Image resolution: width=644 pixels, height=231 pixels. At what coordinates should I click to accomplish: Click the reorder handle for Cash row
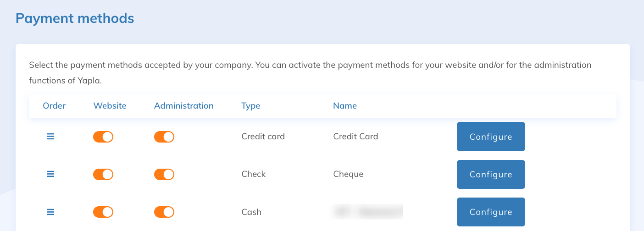50,212
